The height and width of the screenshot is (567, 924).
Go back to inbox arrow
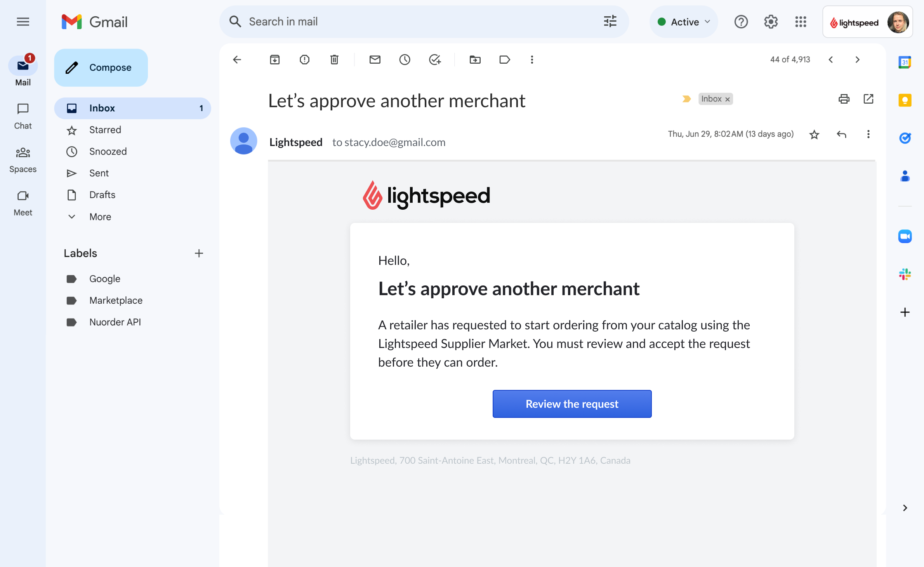[237, 60]
